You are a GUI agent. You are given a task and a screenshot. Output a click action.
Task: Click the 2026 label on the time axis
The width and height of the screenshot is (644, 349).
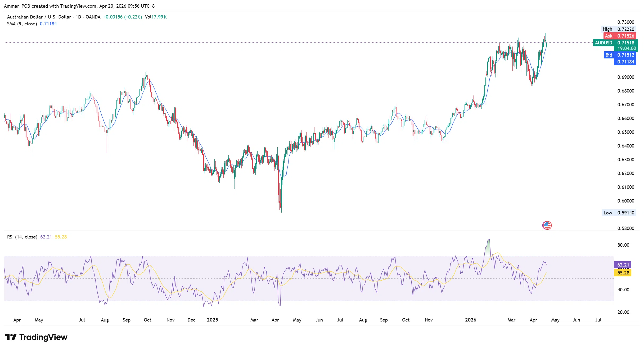[471, 320]
